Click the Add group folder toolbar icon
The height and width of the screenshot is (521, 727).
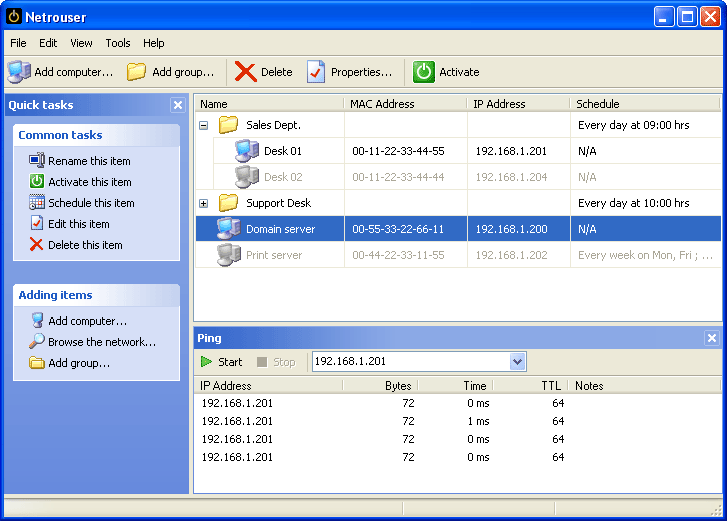pyautogui.click(x=136, y=72)
